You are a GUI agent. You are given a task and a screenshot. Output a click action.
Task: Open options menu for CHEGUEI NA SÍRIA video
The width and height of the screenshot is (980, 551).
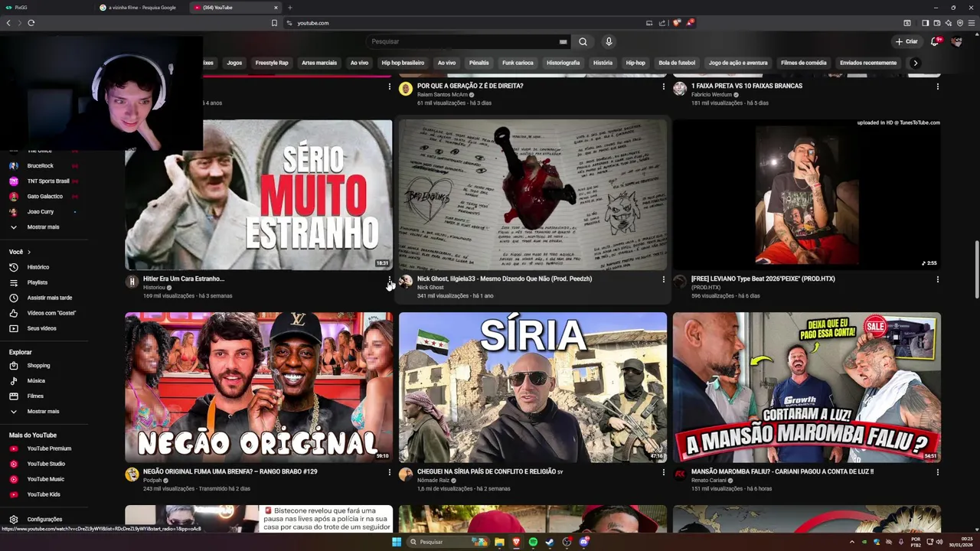[x=663, y=472]
